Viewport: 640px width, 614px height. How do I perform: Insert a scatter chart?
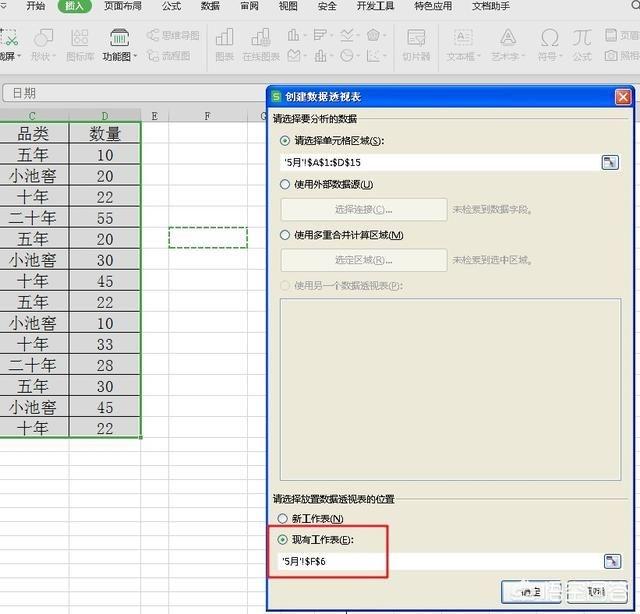[373, 55]
